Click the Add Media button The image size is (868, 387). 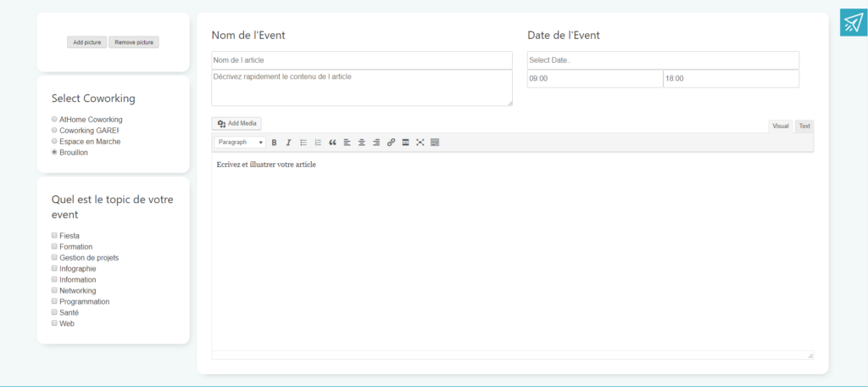tap(237, 124)
